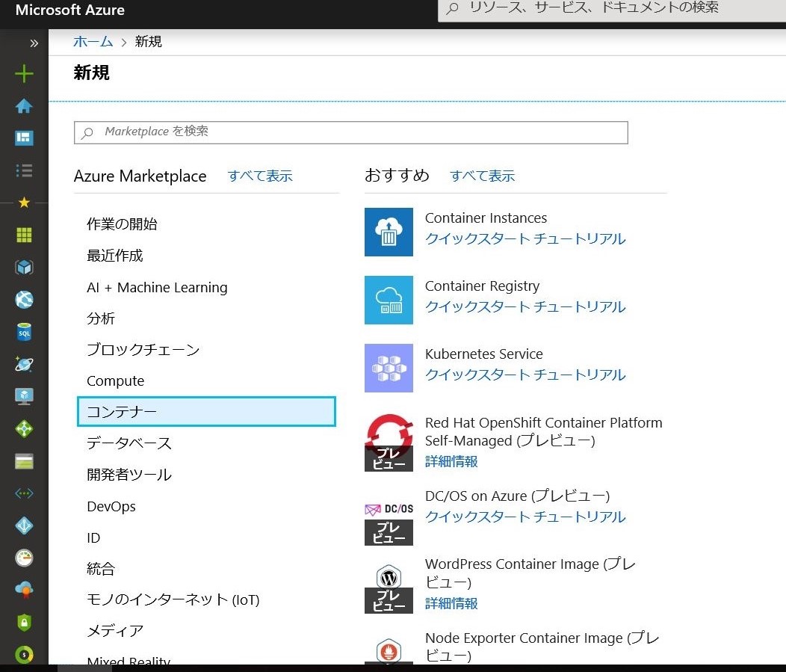Open the Dashboard icon

coord(24,138)
